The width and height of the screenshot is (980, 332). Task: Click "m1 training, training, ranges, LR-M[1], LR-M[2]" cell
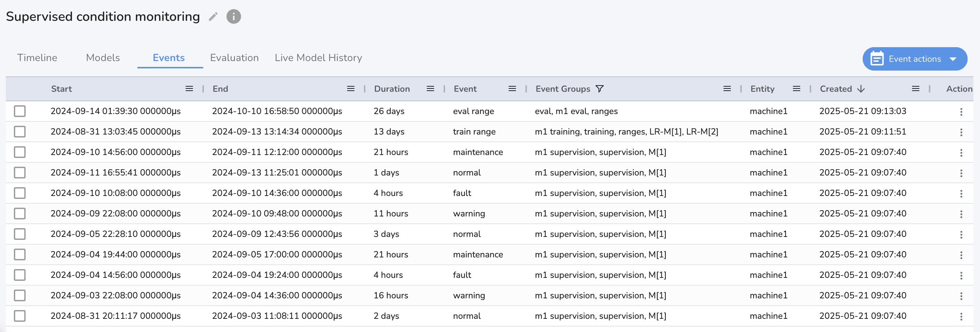pyautogui.click(x=626, y=132)
